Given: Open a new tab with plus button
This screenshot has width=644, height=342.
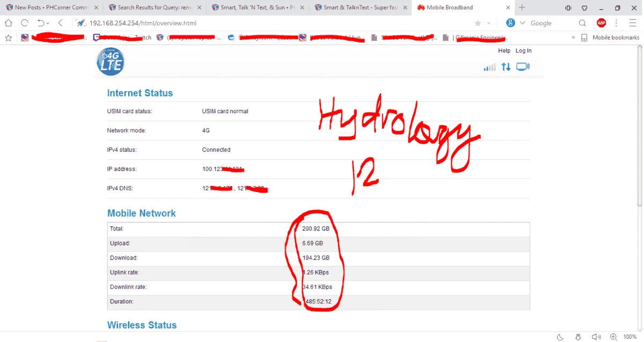Looking at the screenshot, I should coord(522,8).
